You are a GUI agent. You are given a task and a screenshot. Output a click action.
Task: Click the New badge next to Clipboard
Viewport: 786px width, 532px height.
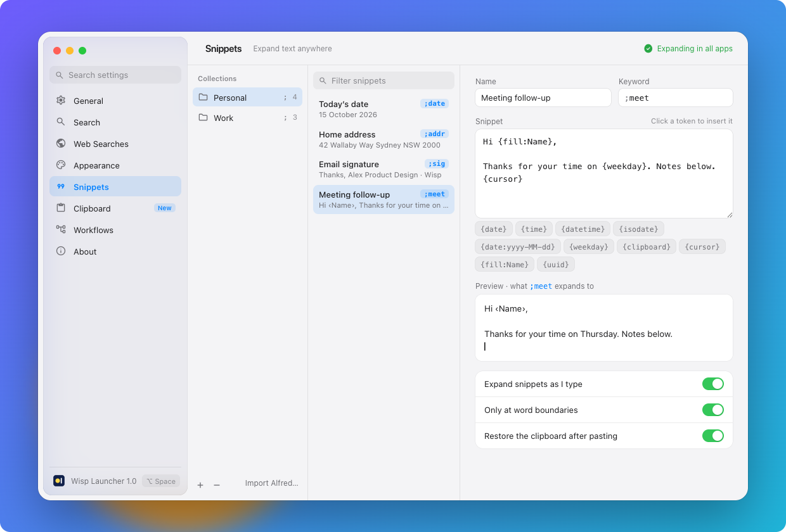[165, 208]
